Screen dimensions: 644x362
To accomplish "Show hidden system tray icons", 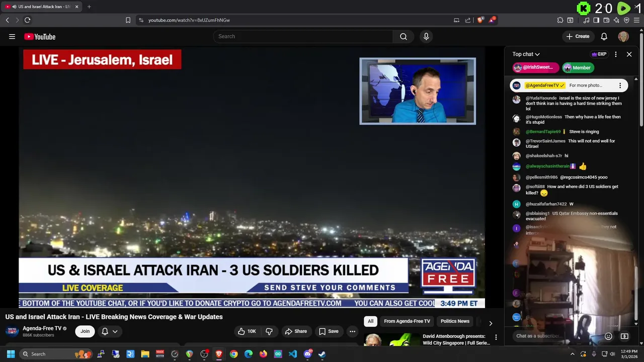I will [572, 354].
